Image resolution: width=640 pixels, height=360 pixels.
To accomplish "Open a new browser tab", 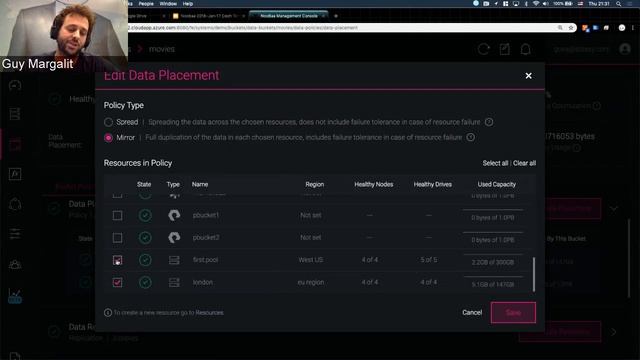I will (336, 16).
